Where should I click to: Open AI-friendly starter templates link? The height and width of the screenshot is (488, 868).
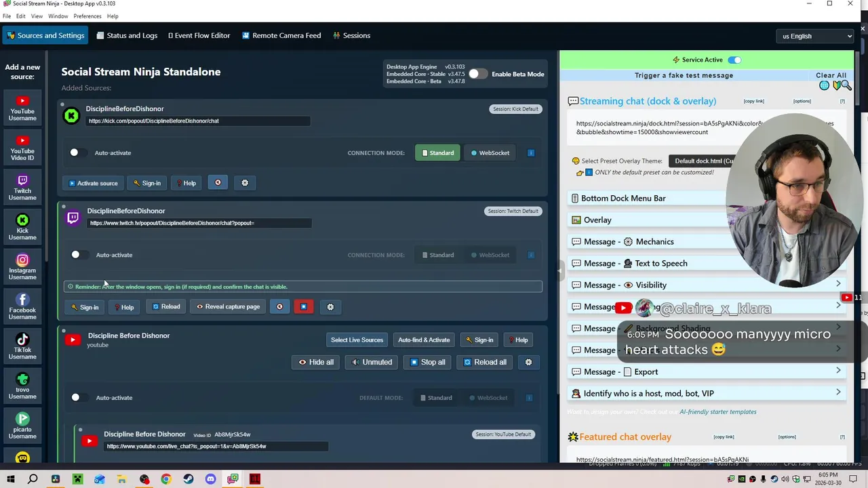[x=717, y=412]
